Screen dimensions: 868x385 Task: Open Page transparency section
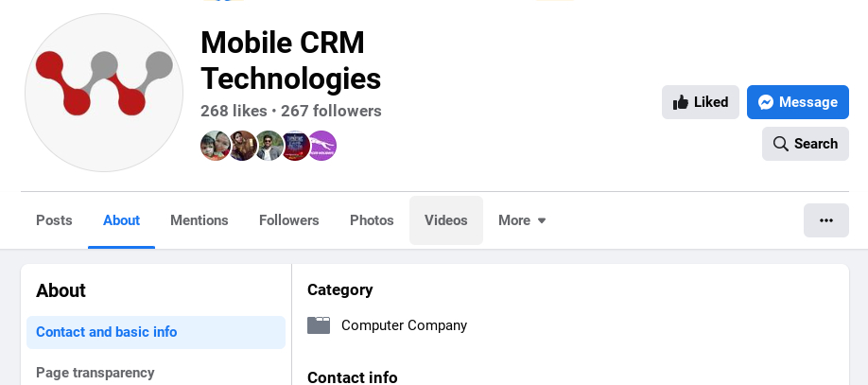pos(95,373)
